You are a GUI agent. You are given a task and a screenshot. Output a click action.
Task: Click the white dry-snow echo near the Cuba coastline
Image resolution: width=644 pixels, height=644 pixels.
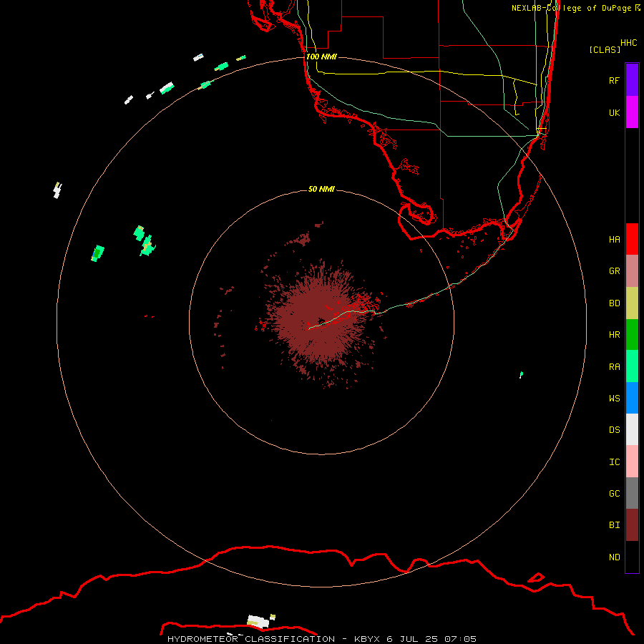click(x=258, y=621)
